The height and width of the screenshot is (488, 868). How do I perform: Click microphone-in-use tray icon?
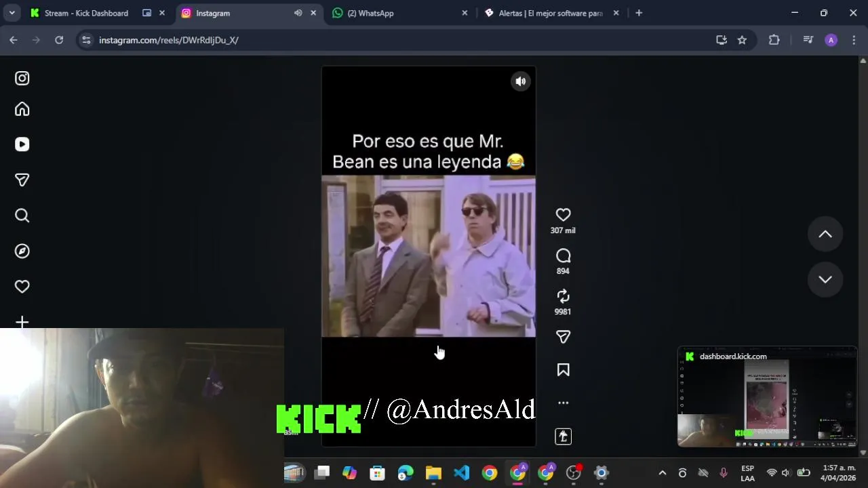coord(724,473)
